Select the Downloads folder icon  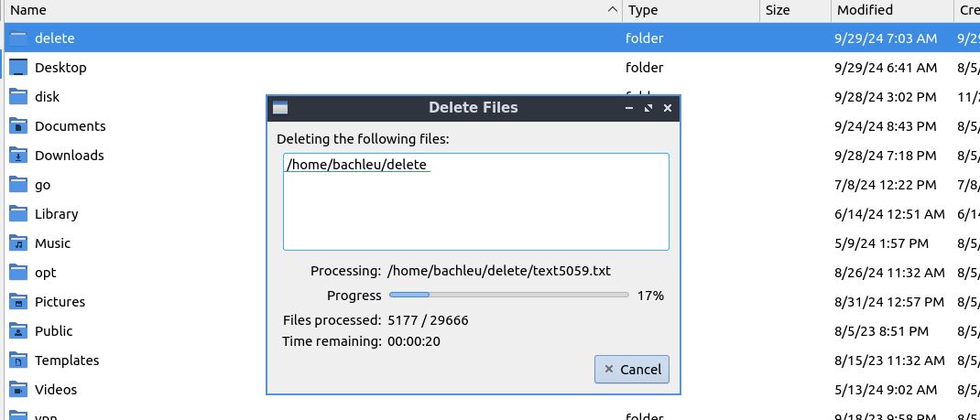pyautogui.click(x=18, y=156)
